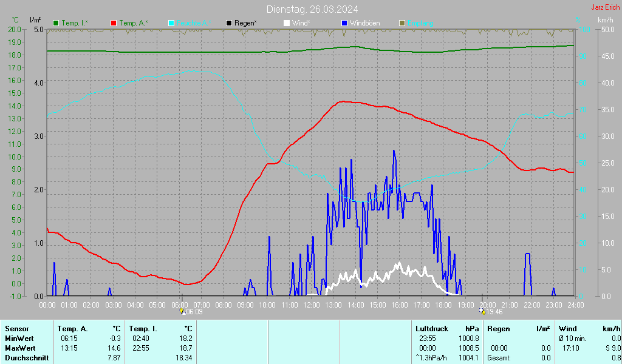Click the "50.0" km/h axis label

click(608, 30)
